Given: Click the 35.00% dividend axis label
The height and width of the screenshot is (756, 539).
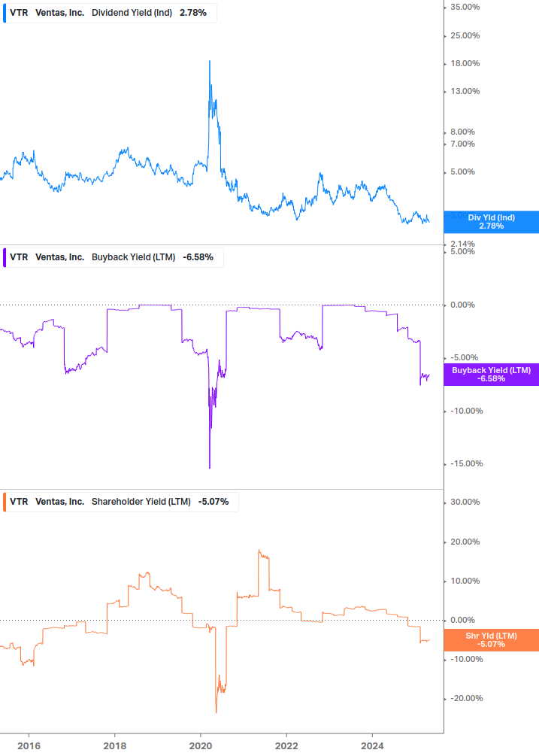Looking at the screenshot, I should tap(465, 7).
